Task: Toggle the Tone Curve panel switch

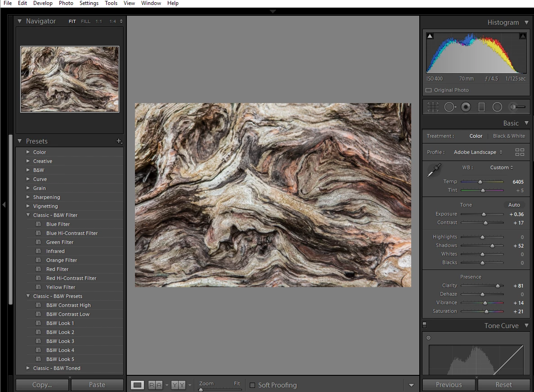Action: point(424,325)
